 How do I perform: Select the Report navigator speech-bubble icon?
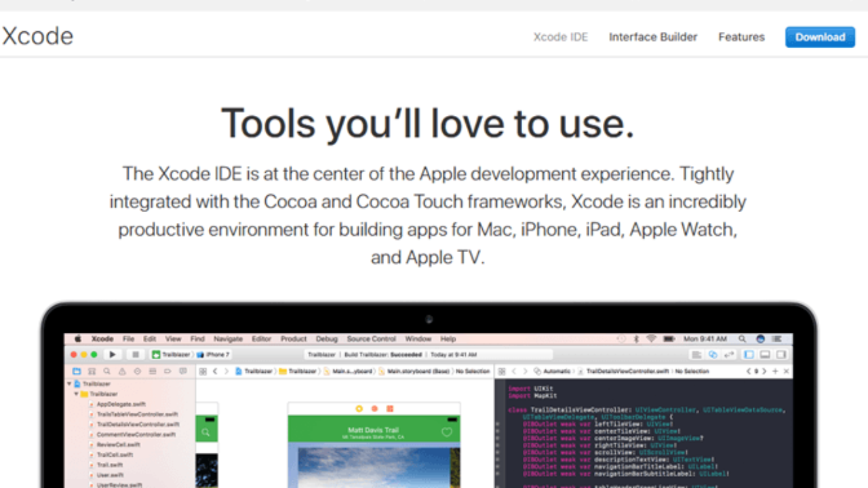click(x=182, y=371)
